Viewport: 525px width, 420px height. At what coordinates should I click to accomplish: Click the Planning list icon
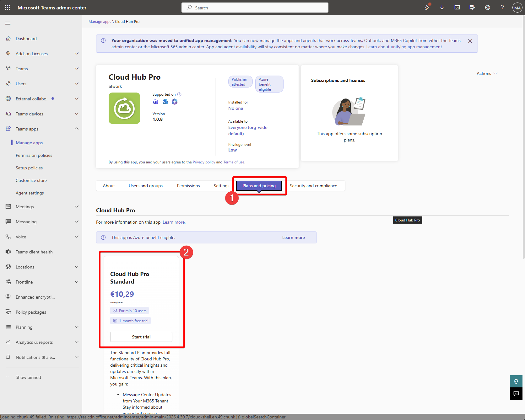click(x=8, y=327)
